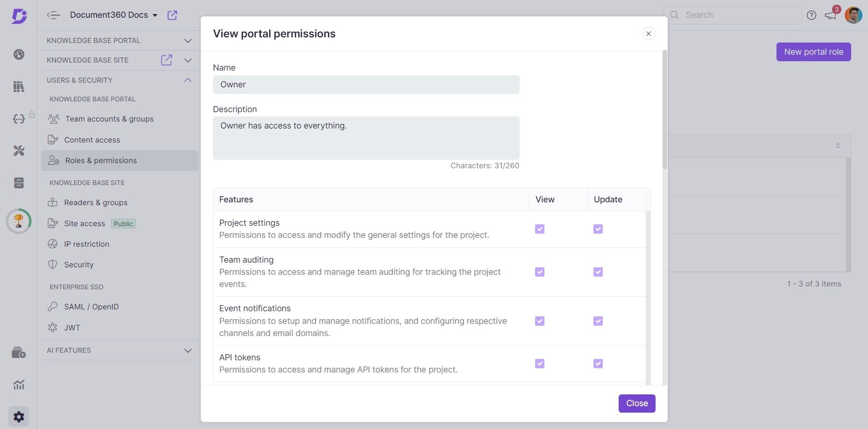Screen dimensions: 868x429
Task: Open Team accounts & groups menu item
Action: [109, 119]
